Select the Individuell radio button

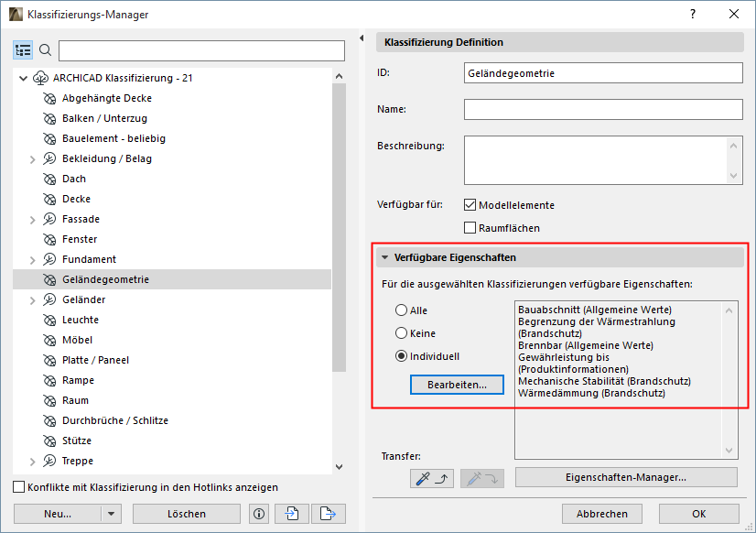point(401,356)
